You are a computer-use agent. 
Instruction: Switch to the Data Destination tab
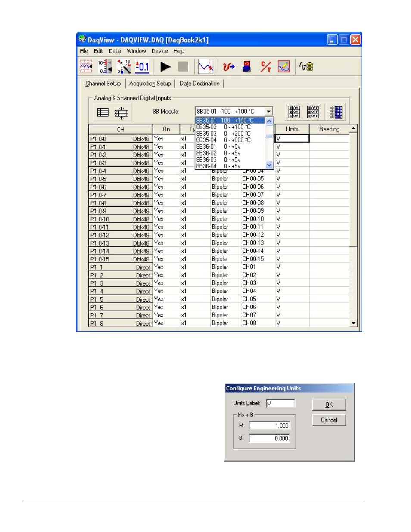tap(199, 84)
